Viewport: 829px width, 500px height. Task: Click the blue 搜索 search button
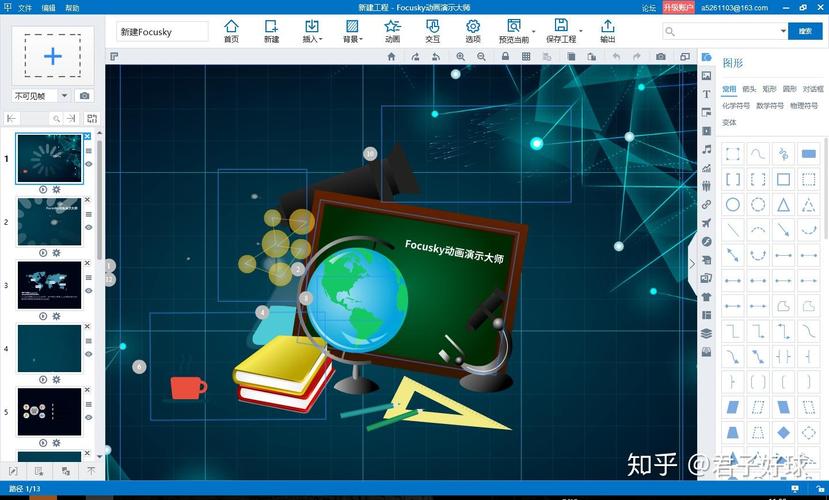click(805, 31)
